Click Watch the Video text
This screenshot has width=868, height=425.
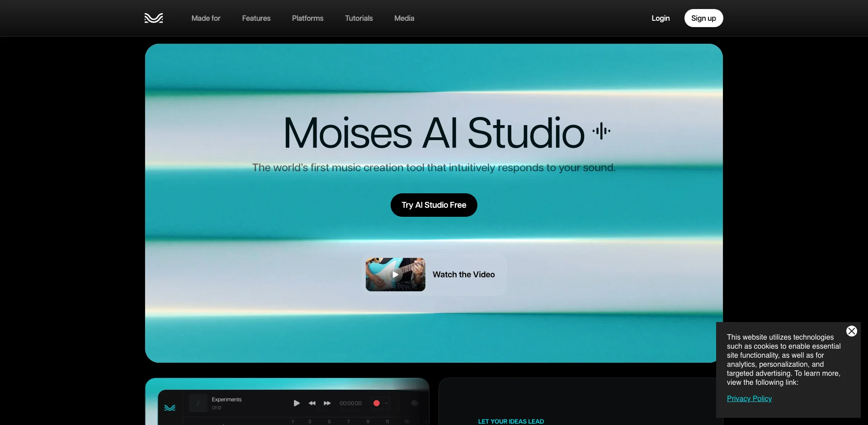point(463,274)
